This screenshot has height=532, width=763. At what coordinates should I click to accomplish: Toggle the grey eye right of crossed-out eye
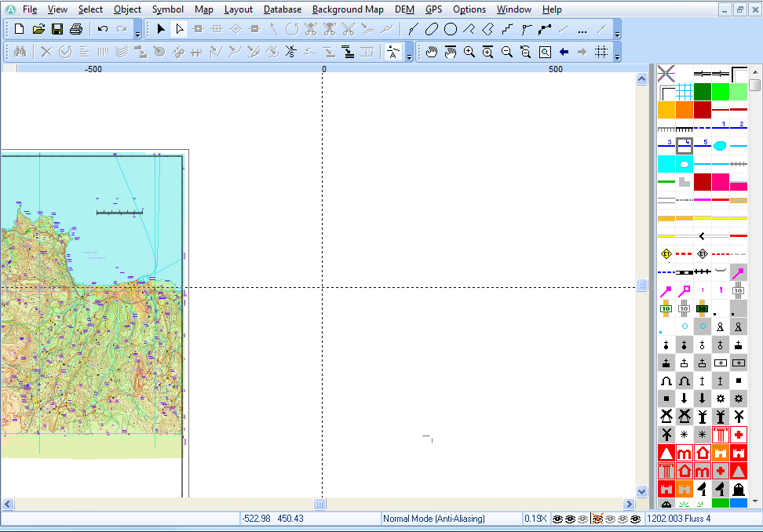609,519
